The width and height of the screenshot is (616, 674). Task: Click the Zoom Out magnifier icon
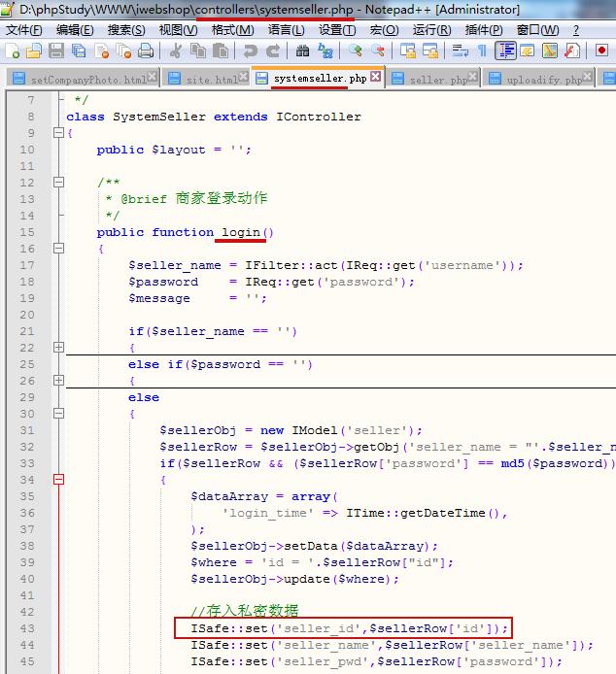click(x=378, y=51)
